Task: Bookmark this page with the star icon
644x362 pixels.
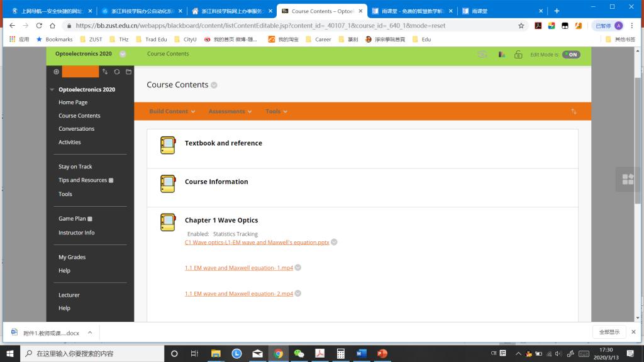Action: pos(521,26)
